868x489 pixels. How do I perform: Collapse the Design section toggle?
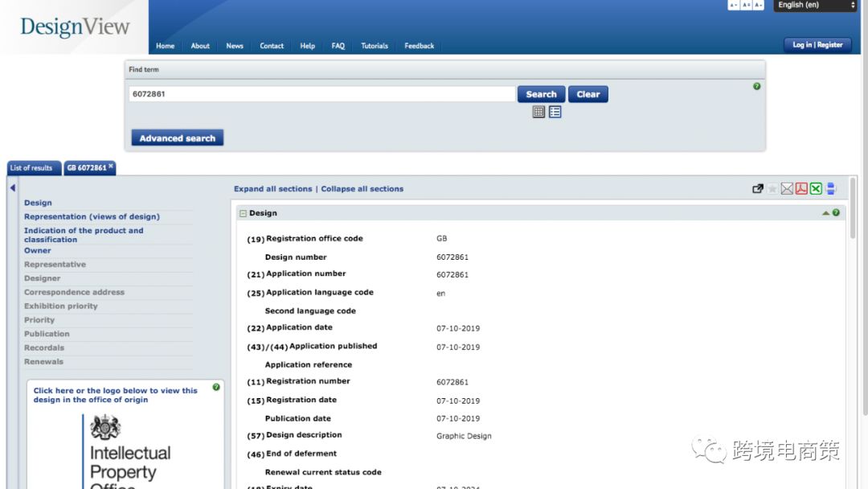click(x=243, y=213)
